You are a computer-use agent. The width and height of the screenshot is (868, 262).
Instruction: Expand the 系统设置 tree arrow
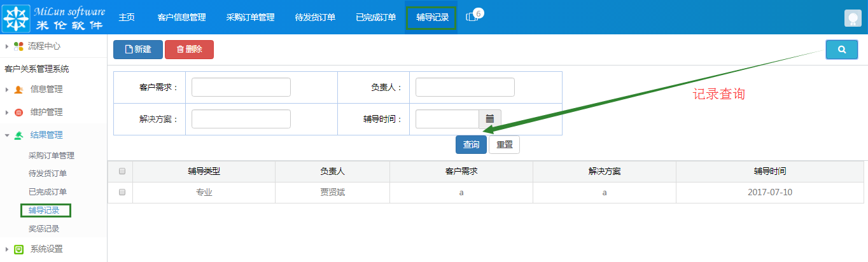[6, 249]
